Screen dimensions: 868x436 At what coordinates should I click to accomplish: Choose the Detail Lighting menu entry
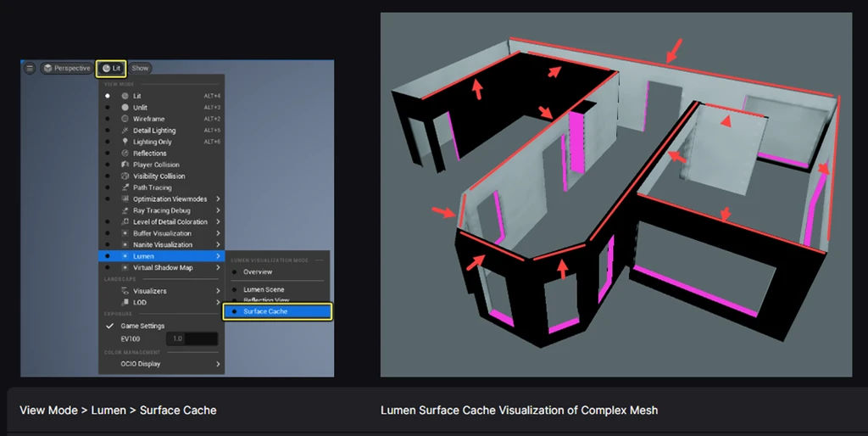[x=161, y=130]
